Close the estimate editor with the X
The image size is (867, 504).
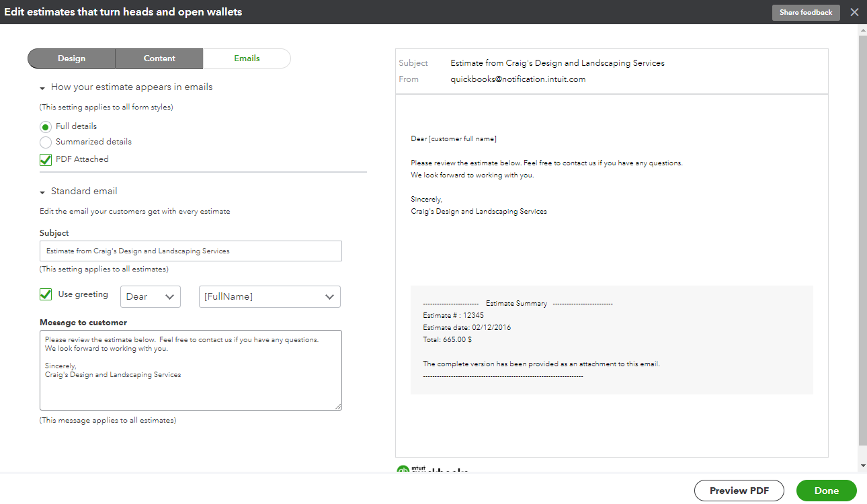pyautogui.click(x=854, y=12)
